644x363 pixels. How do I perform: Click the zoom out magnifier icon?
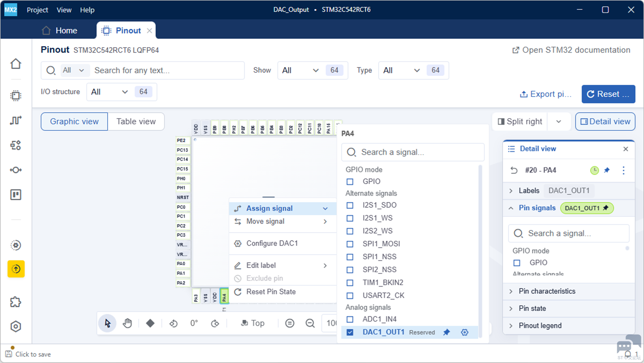[310, 323]
